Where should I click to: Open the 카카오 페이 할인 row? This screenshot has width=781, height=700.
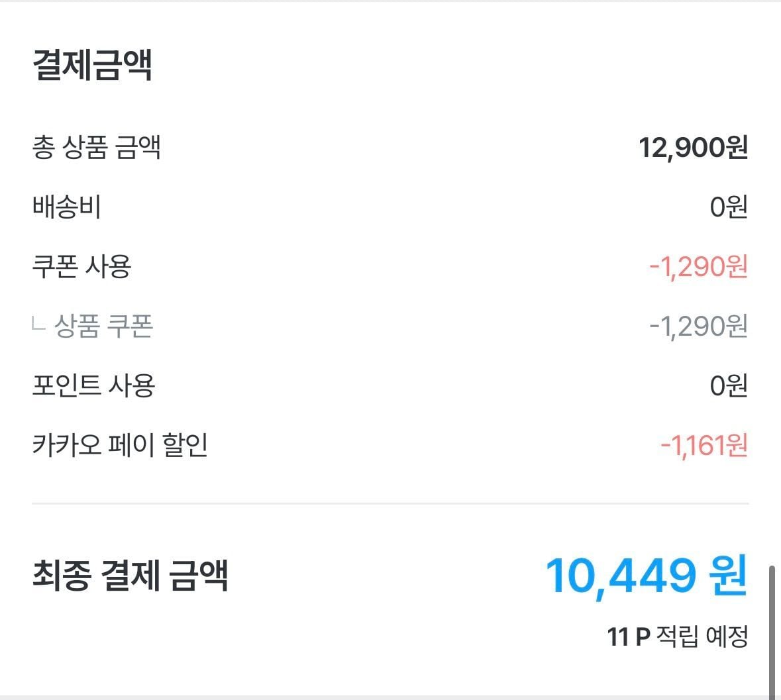[120, 444]
